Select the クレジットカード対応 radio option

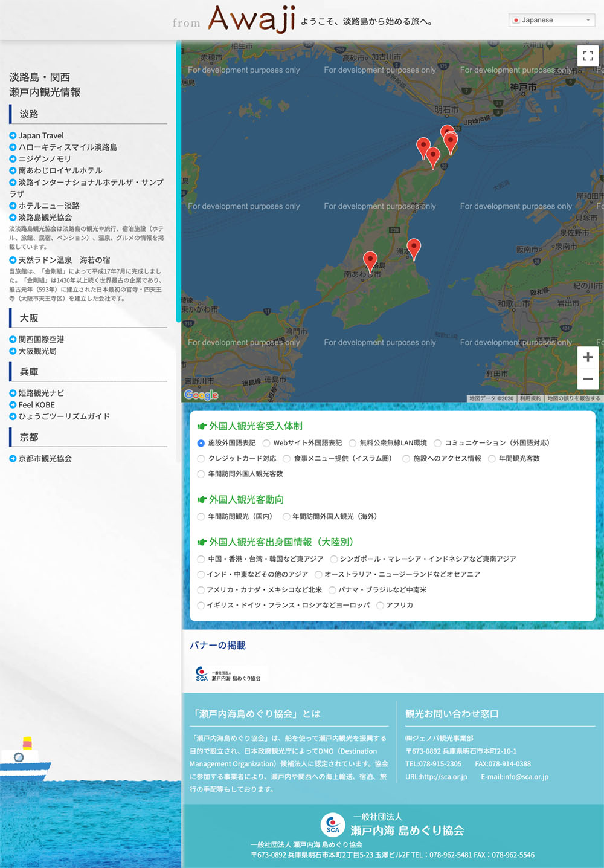pos(201,459)
